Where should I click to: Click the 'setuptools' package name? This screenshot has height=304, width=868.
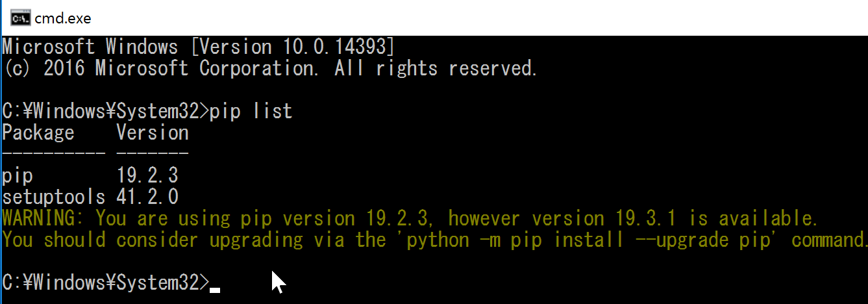[54, 197]
